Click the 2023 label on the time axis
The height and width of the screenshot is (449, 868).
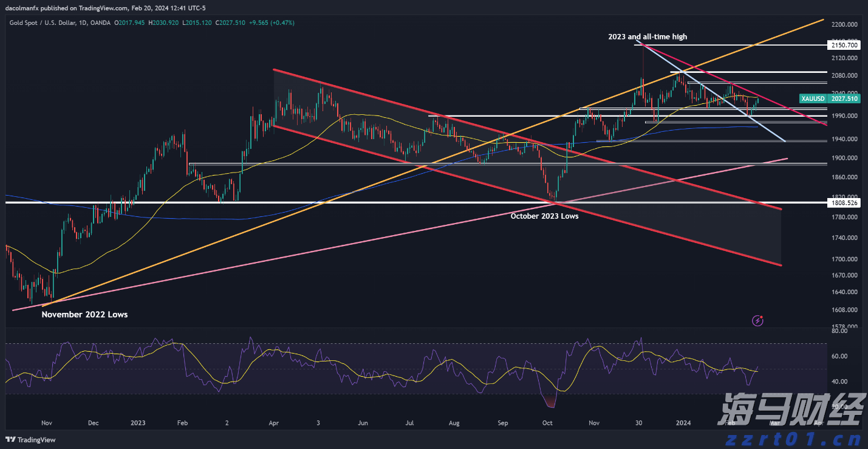[138, 423]
